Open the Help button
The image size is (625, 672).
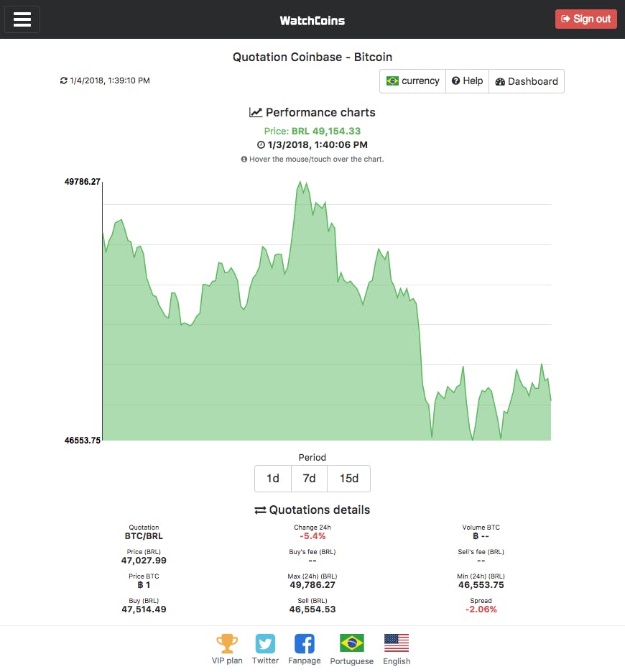(467, 81)
